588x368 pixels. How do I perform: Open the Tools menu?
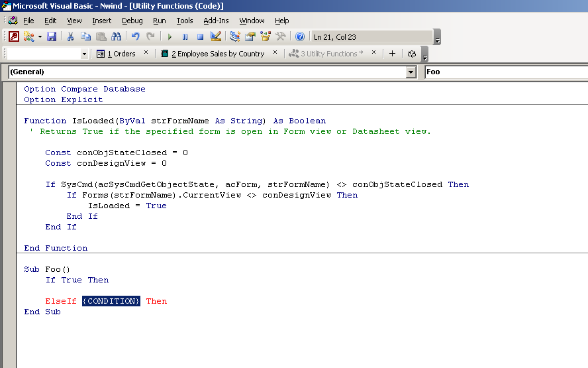click(x=185, y=21)
